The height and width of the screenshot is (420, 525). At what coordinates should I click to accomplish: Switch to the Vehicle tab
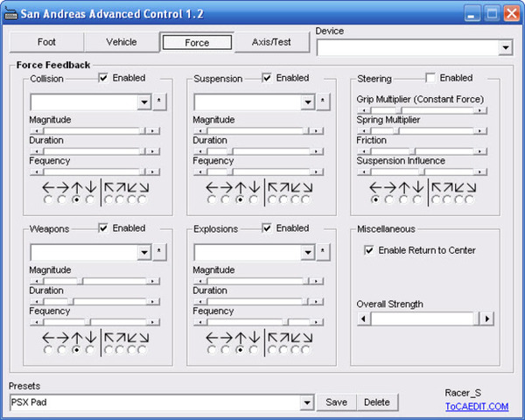[122, 42]
